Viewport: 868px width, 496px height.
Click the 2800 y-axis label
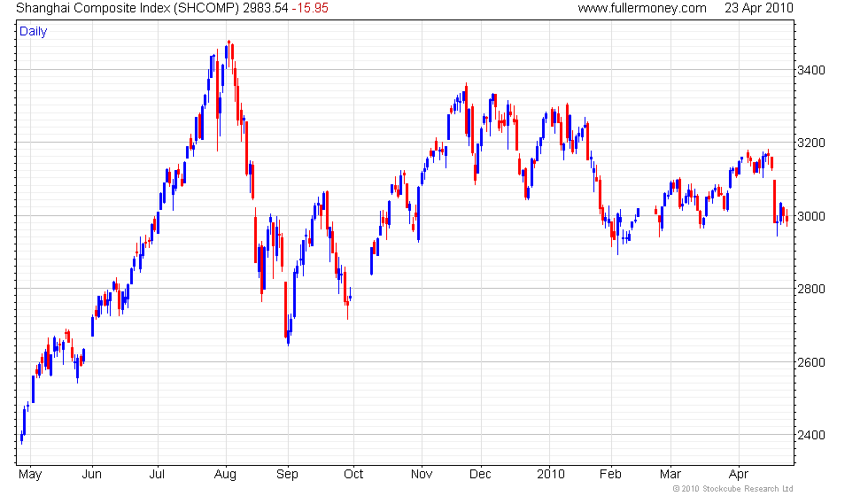(x=811, y=289)
